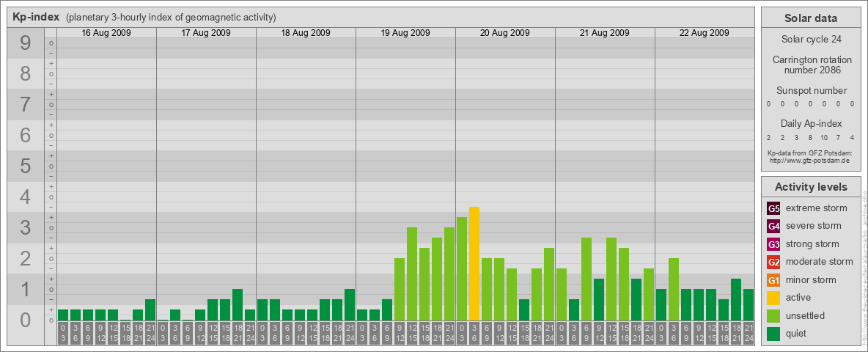Image resolution: width=868 pixels, height=352 pixels.
Task: Click the Kp scale number 6
Action: 25,135
